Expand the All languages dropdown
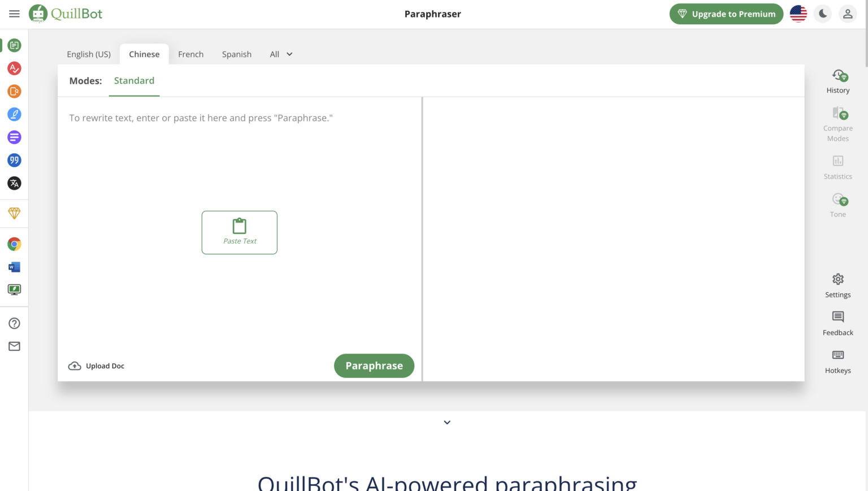868x491 pixels. pos(281,54)
